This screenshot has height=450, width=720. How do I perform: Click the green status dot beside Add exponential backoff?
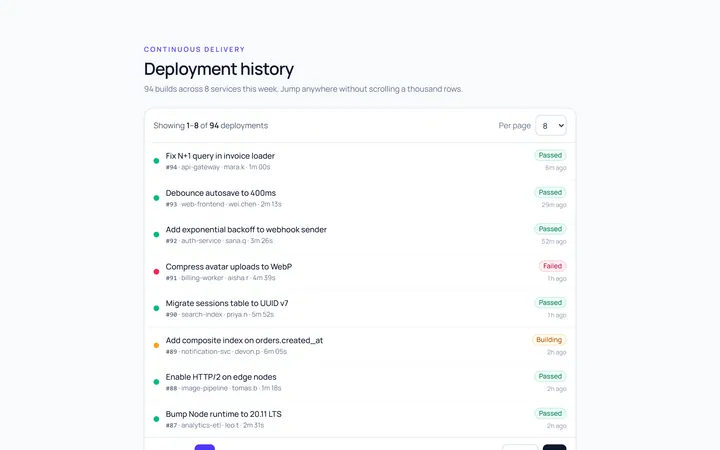[x=156, y=235]
